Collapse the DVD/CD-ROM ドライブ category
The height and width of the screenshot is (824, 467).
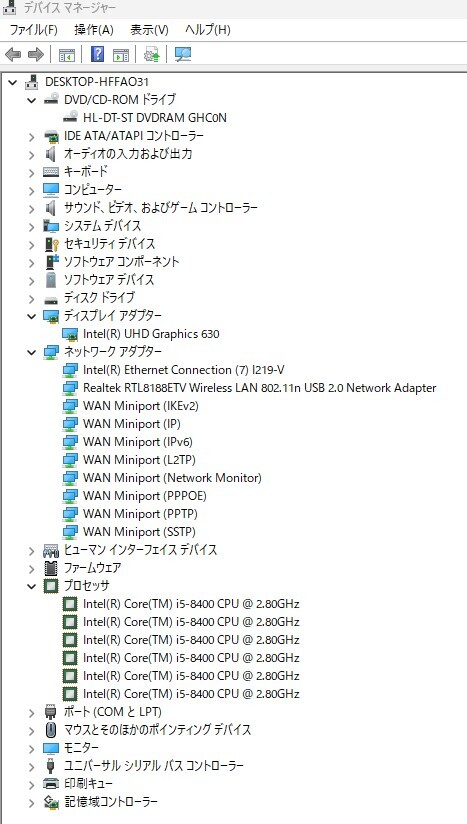click(x=32, y=100)
